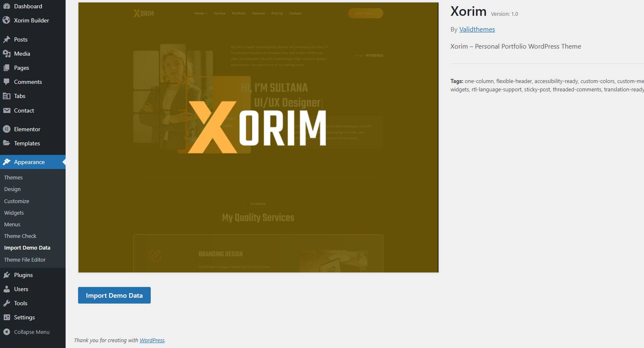Open the Contact menu item
This screenshot has width=644, height=348.
point(33,110)
